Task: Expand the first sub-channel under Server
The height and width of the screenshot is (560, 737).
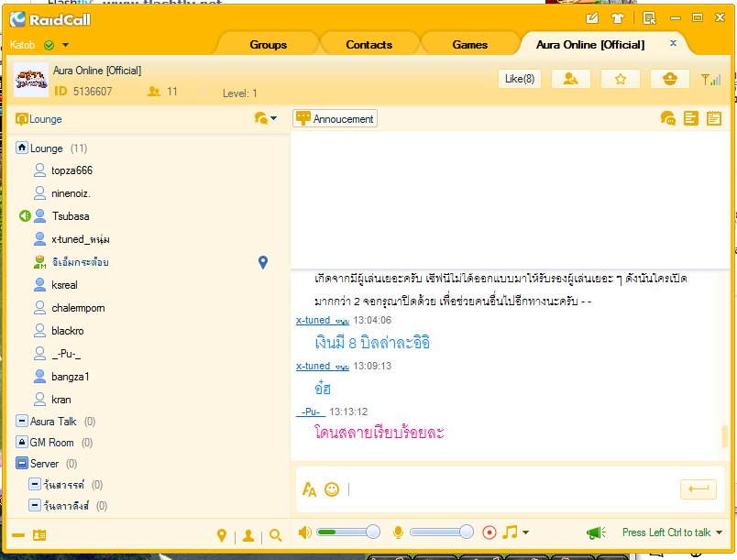Action: point(34,484)
